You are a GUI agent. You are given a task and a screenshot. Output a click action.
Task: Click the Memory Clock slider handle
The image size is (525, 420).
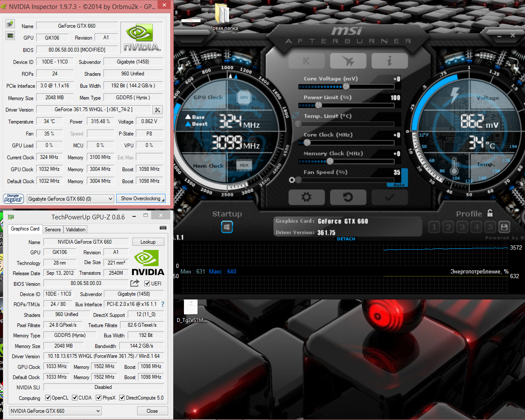tap(330, 161)
